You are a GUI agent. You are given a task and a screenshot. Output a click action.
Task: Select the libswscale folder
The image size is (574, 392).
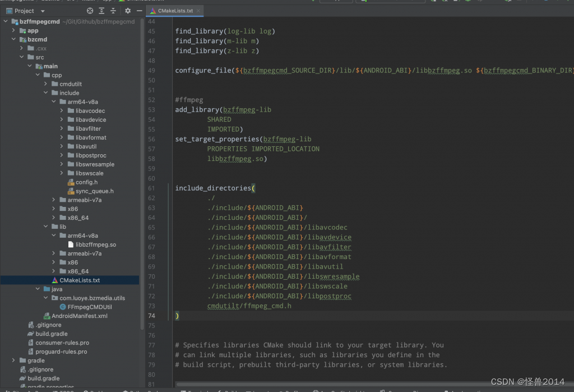pos(89,173)
